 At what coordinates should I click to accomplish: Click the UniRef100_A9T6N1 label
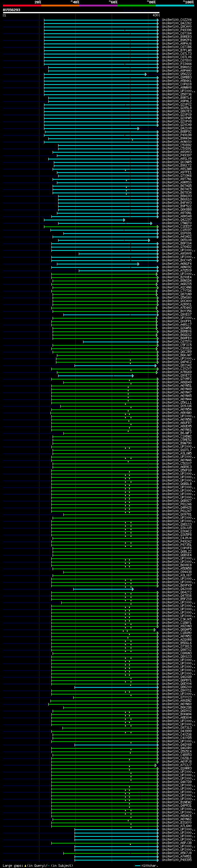(176, 213)
